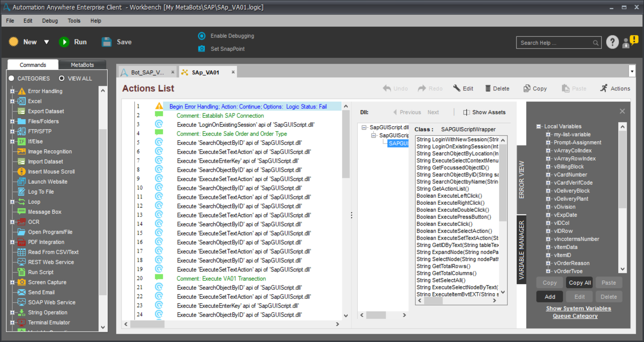The width and height of the screenshot is (644, 342).
Task: Click the Show System Variables link
Action: [578, 308]
